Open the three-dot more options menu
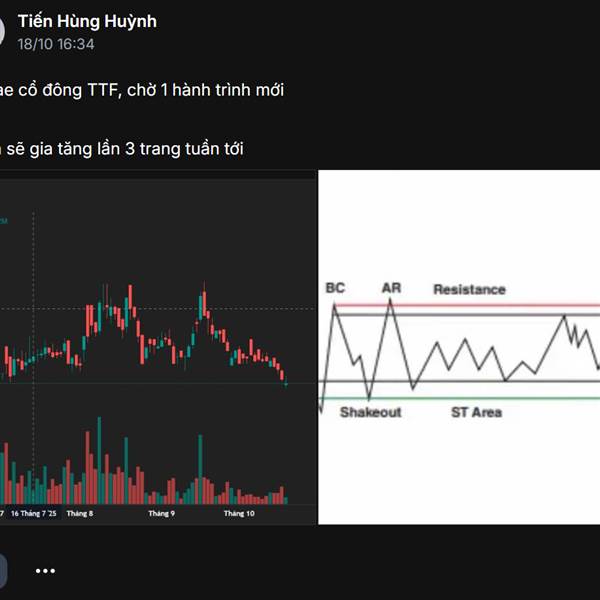Screen dimensions: 600x600 pyautogui.click(x=45, y=571)
